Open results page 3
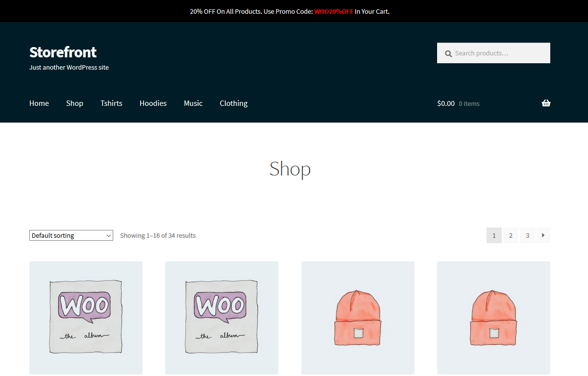This screenshot has height=376, width=588. tap(527, 235)
